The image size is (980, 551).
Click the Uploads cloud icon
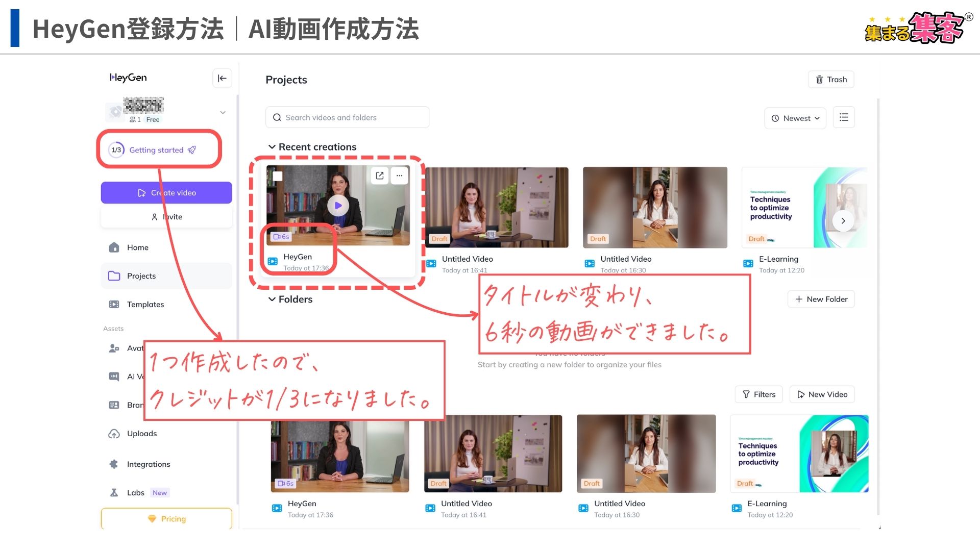click(114, 434)
